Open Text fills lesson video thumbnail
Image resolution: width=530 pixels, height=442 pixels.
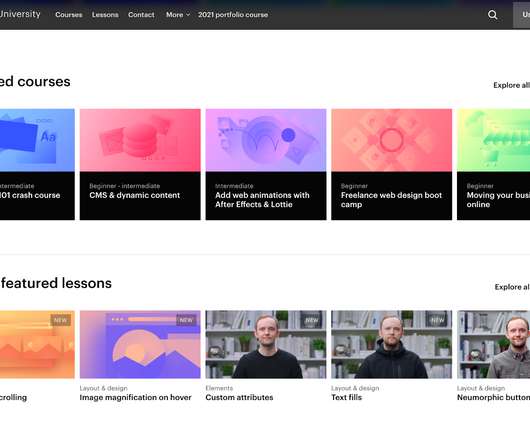pos(391,344)
